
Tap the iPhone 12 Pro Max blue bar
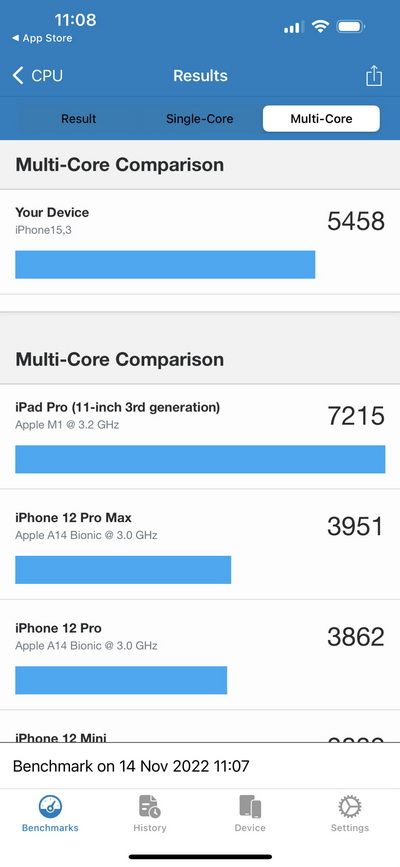[123, 570]
